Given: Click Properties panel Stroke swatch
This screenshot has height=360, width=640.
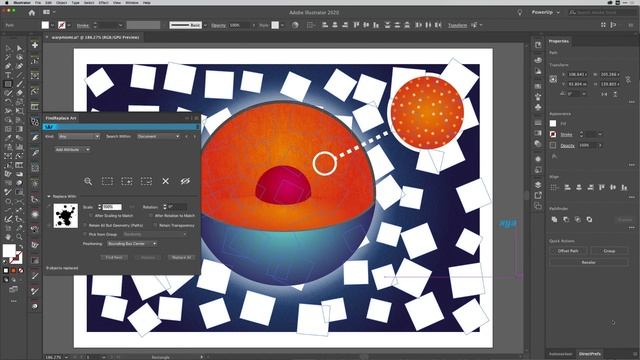Looking at the screenshot, I should (x=553, y=134).
